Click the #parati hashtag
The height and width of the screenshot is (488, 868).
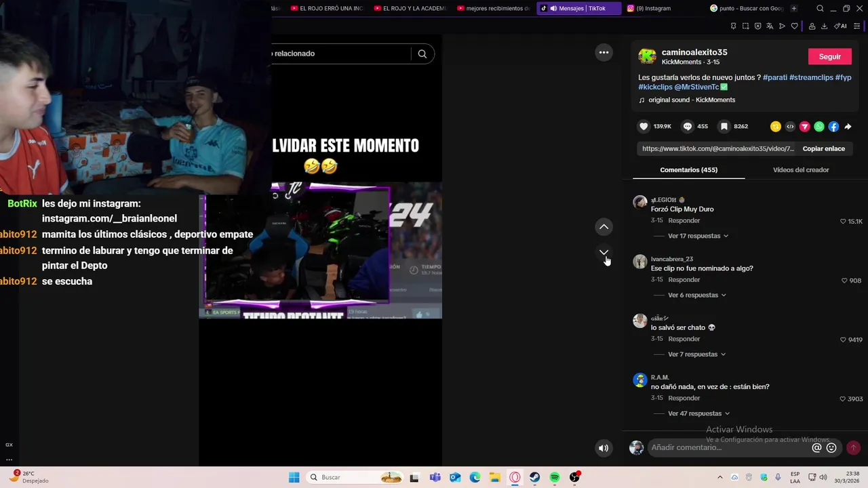(775, 77)
